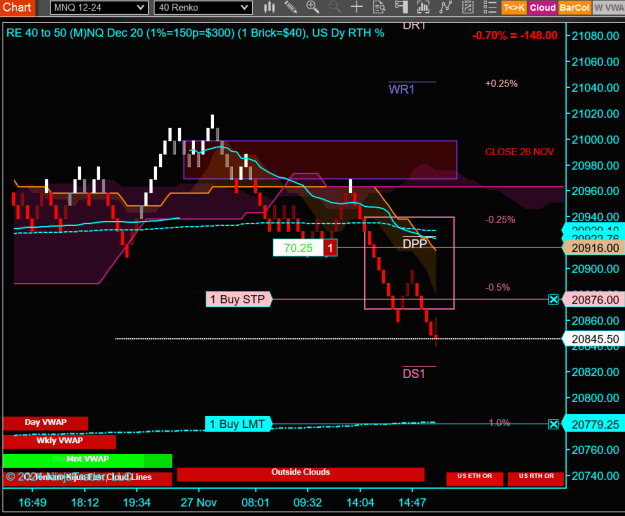Click the 70.25 position PnL marker
This screenshot has height=516, width=625.
[x=298, y=248]
